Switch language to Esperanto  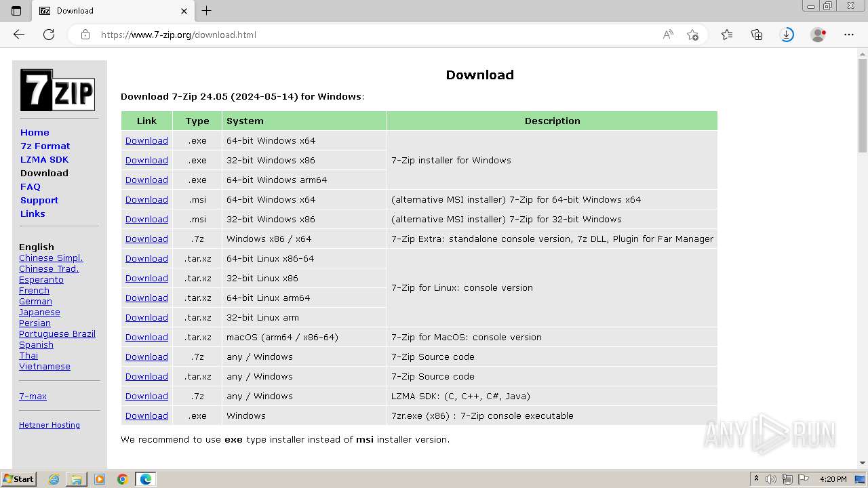pyautogui.click(x=41, y=279)
